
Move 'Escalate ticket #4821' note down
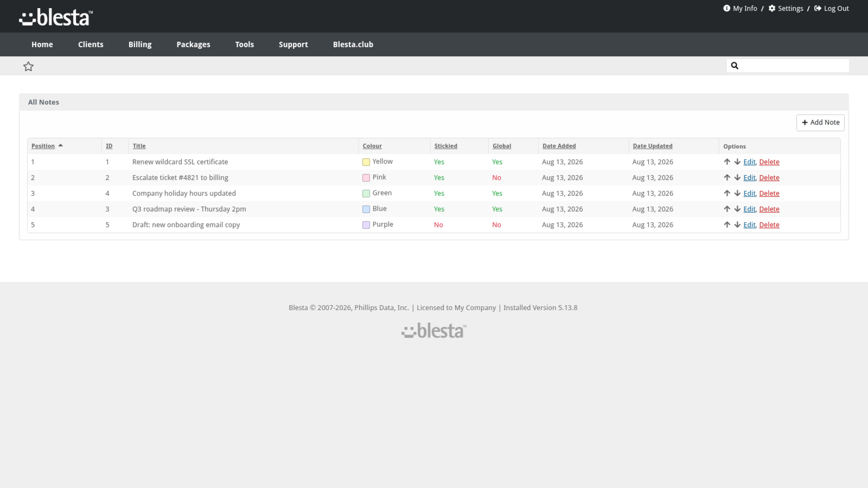(x=737, y=178)
